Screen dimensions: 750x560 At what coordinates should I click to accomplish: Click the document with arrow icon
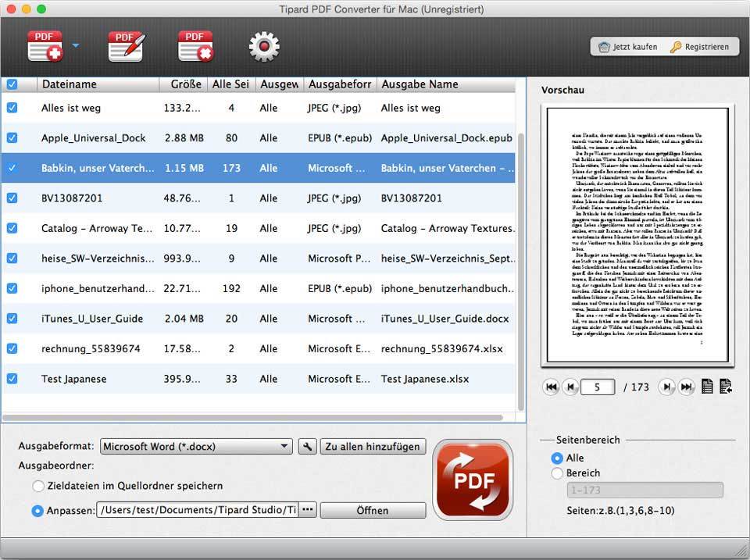pyautogui.click(x=726, y=386)
